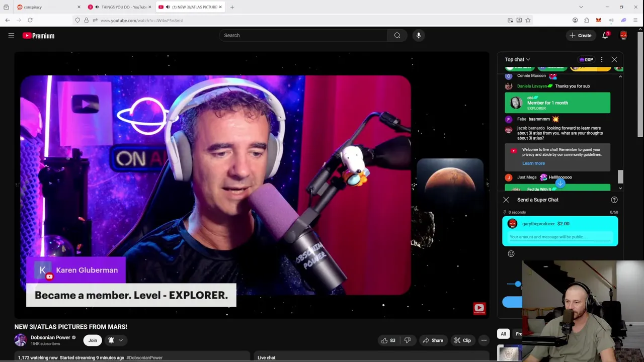Viewport: 644px width, 362px height.
Task: Jump to newest chat messages arrow
Action: coord(560,183)
